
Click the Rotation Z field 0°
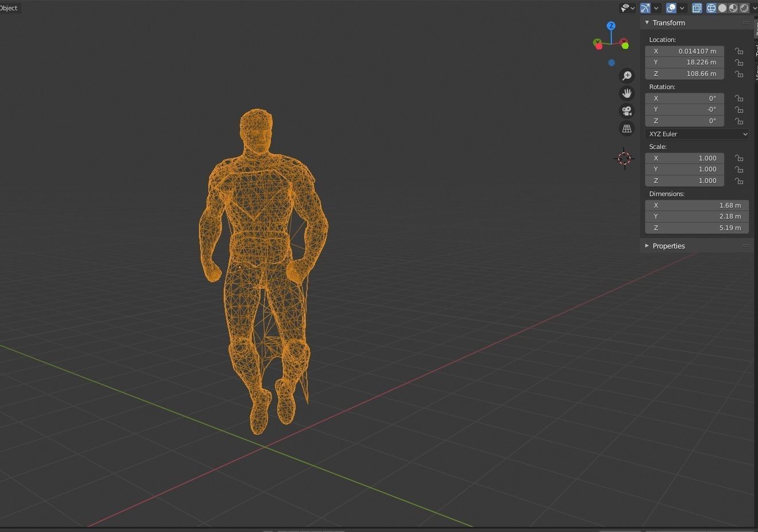[x=684, y=121]
